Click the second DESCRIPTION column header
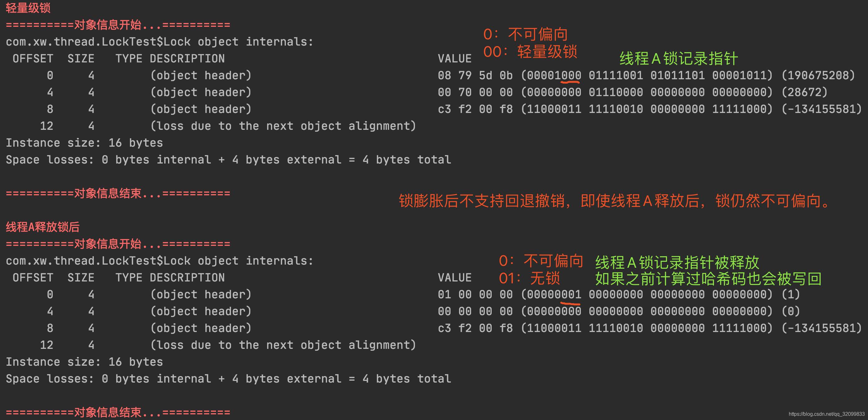This screenshot has width=868, height=420. 187,278
